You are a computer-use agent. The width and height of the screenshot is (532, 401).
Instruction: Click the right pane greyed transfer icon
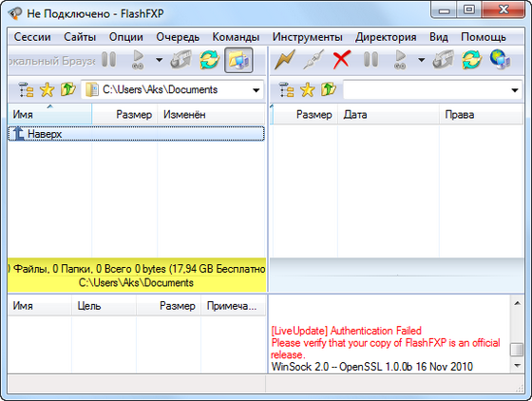(443, 60)
